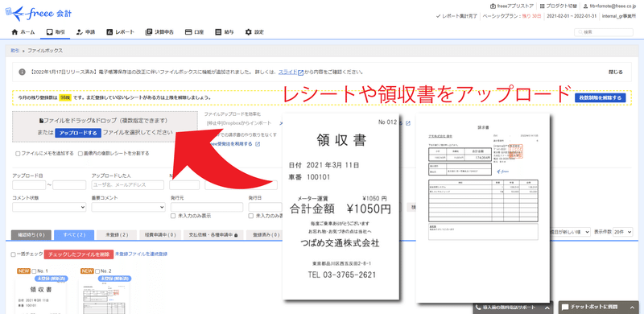Open the 重要コメント dropdown

[x=129, y=207]
